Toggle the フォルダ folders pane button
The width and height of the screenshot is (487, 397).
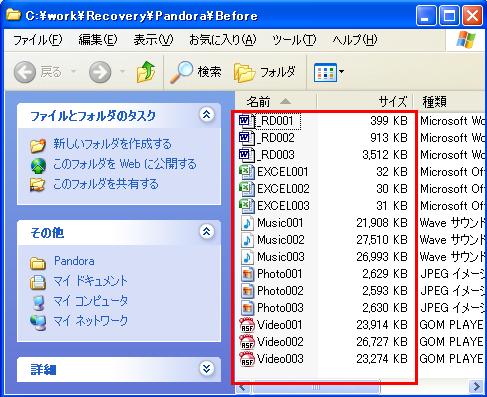[265, 72]
